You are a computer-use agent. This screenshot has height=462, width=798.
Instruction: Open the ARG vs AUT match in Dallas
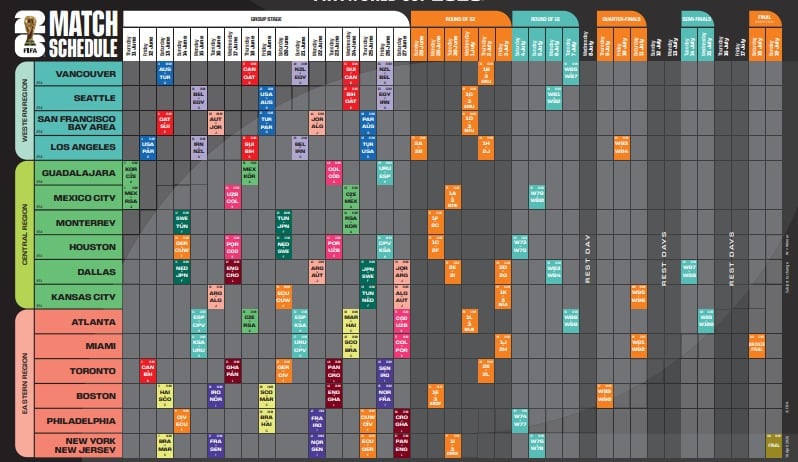coord(317,272)
